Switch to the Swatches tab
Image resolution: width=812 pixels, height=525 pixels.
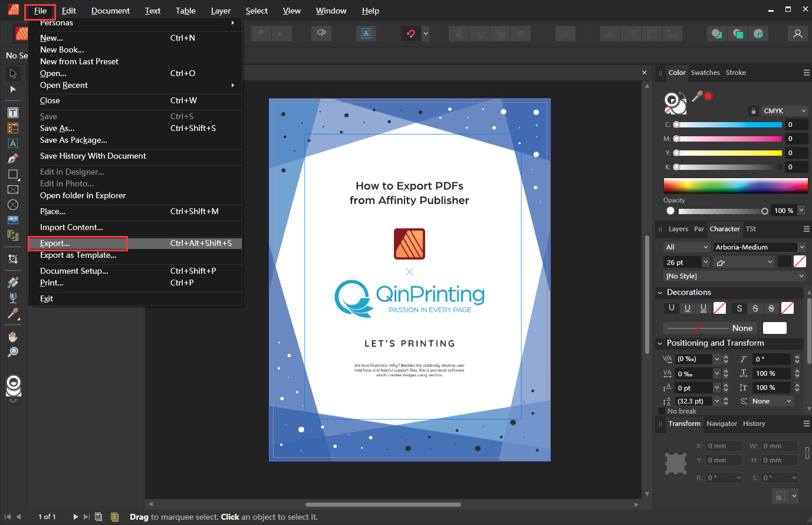705,73
